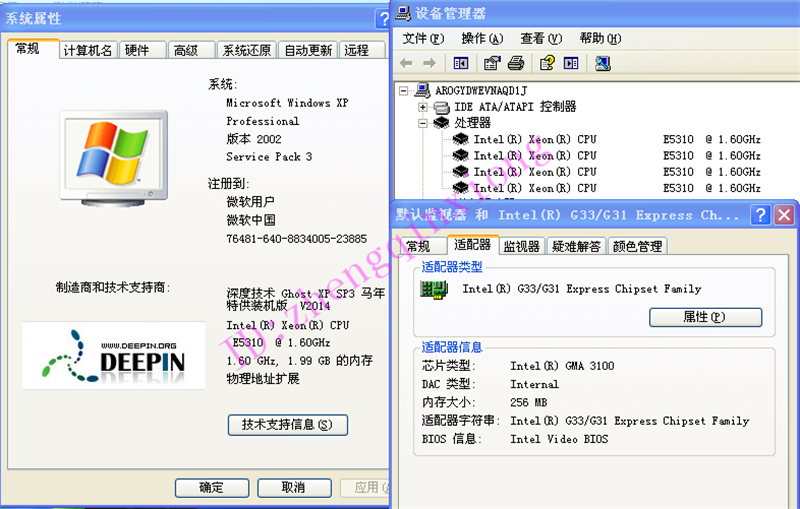800x509 pixels.
Task: Click the Back arrow in Device Manager toolbar
Action: [x=406, y=63]
